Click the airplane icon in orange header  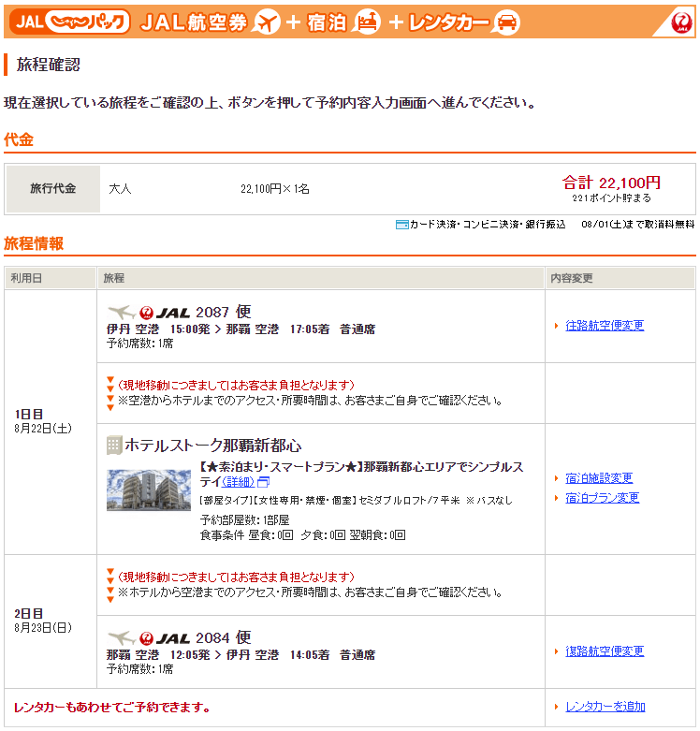(266, 22)
